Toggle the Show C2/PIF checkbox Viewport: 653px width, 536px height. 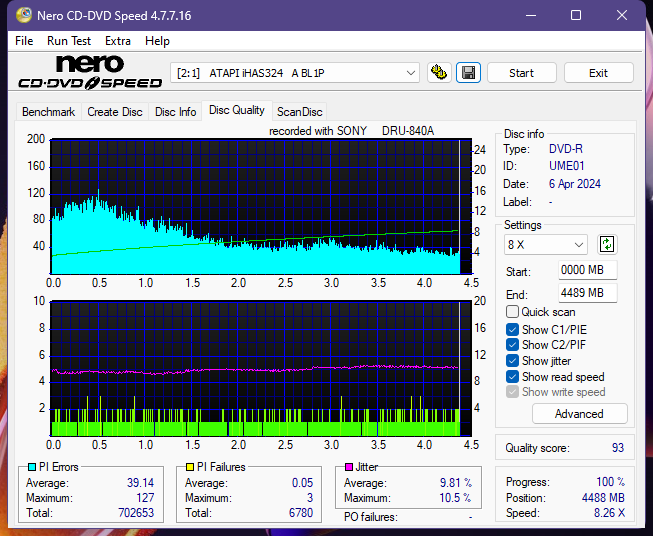click(x=512, y=345)
